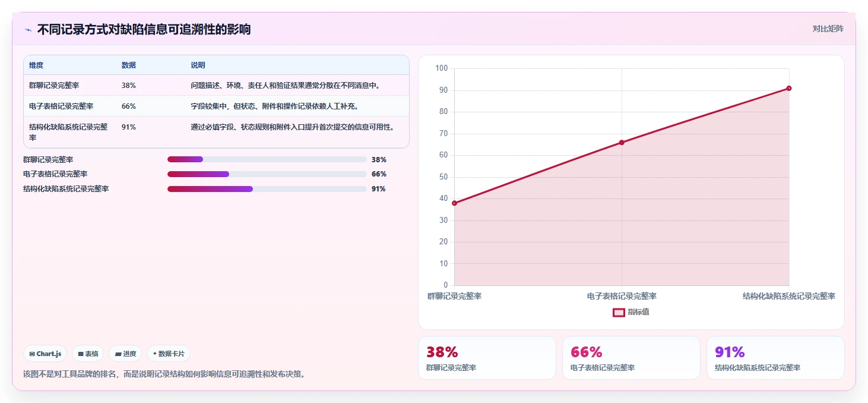Click the 91% cell in the table
The height and width of the screenshot is (403, 868).
pos(129,127)
